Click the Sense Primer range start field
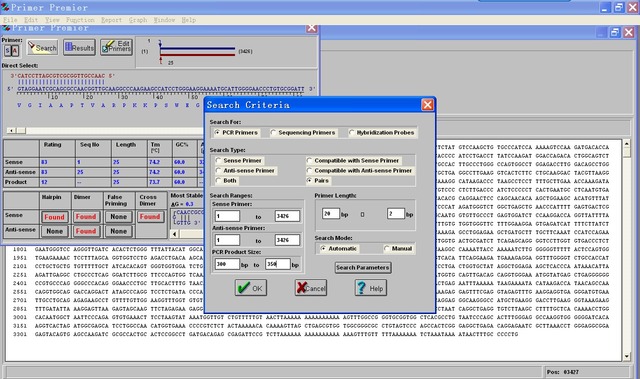Image resolution: width=640 pixels, height=379 pixels. [227, 216]
